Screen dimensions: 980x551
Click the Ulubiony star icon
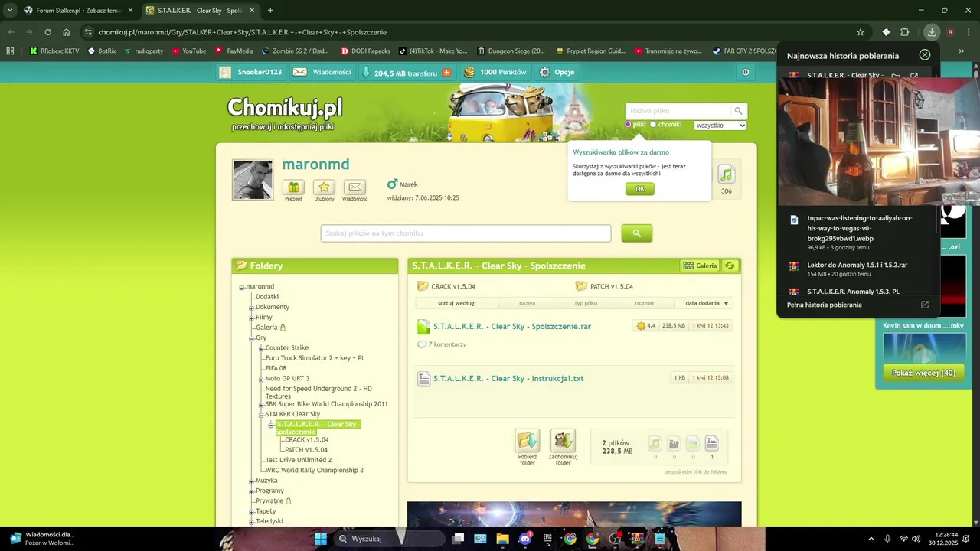[324, 187]
